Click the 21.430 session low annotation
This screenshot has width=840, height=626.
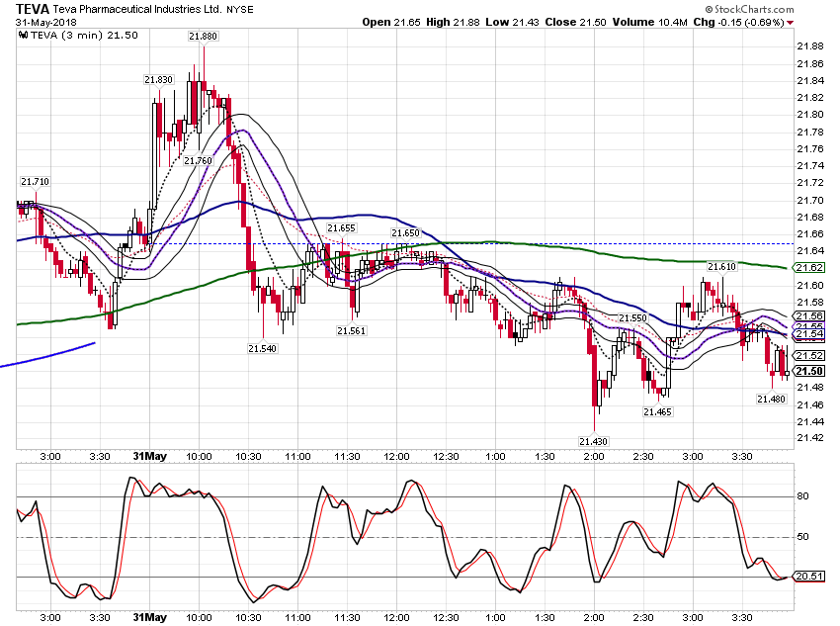594,442
